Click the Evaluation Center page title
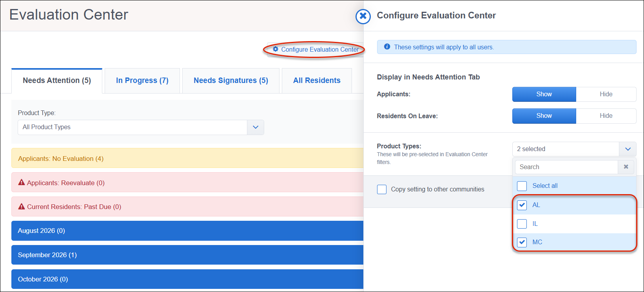The image size is (644, 292). (x=69, y=15)
